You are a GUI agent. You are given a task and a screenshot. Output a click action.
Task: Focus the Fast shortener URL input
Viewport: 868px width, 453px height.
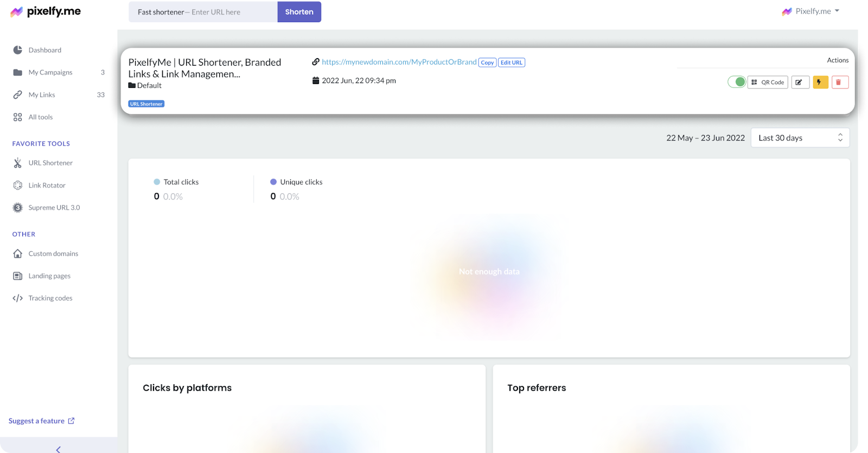tap(203, 12)
